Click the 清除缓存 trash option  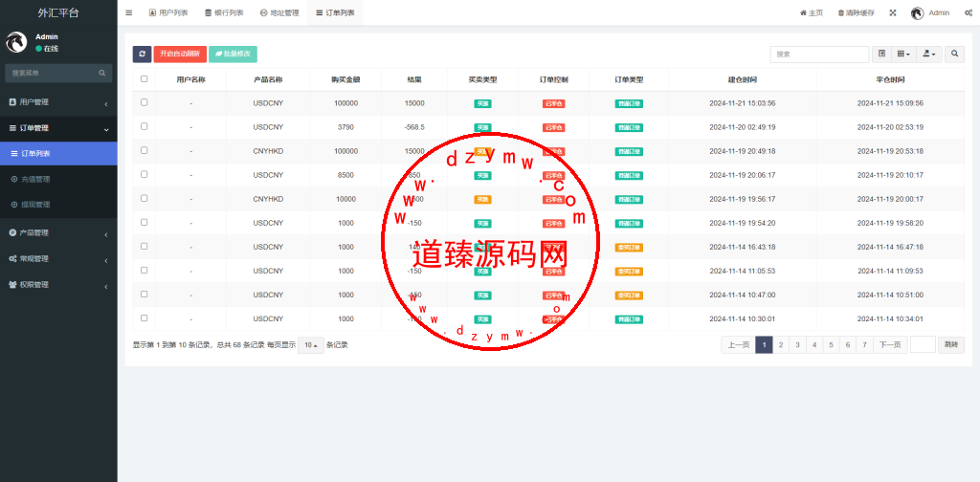[x=856, y=12]
